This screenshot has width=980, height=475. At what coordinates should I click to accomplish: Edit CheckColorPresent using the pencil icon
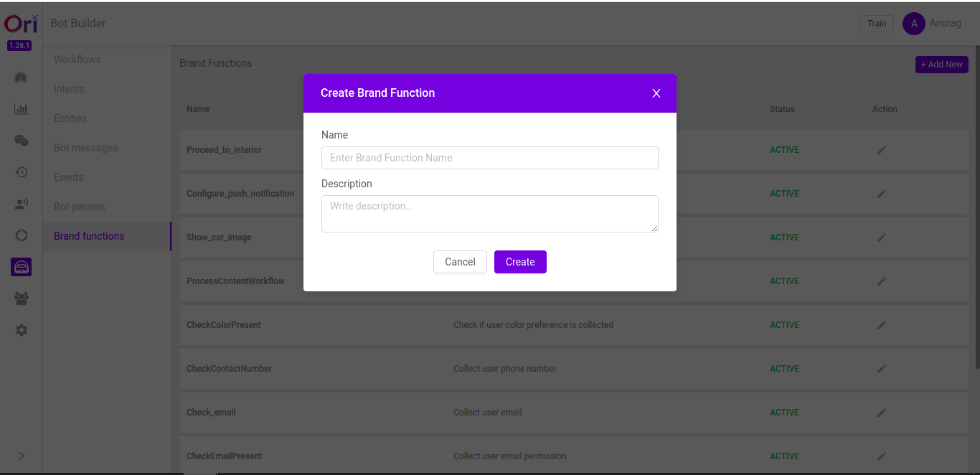point(881,324)
